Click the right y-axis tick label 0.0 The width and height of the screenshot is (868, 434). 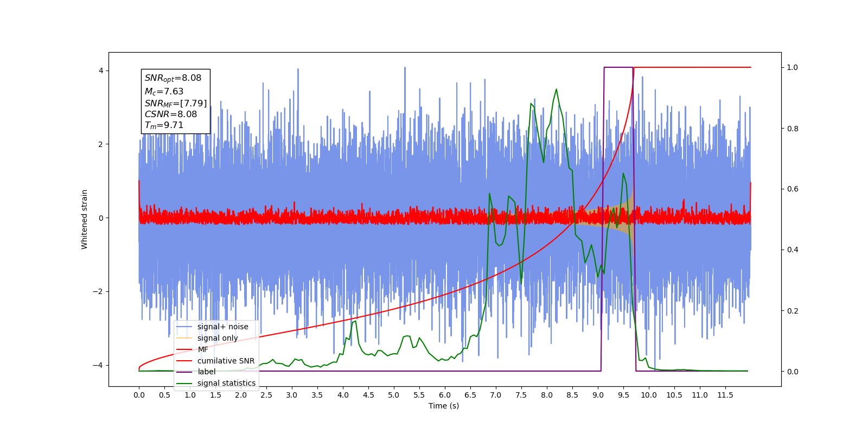pyautogui.click(x=793, y=372)
